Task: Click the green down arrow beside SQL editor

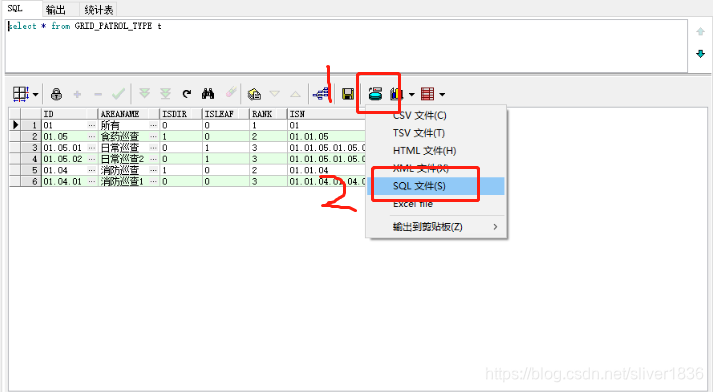Action: [x=700, y=54]
